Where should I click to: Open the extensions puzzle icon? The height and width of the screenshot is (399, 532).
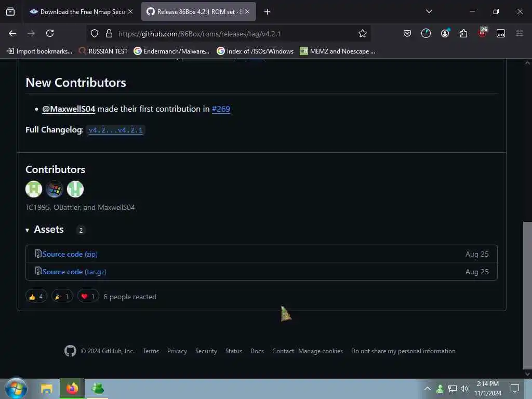pyautogui.click(x=463, y=33)
